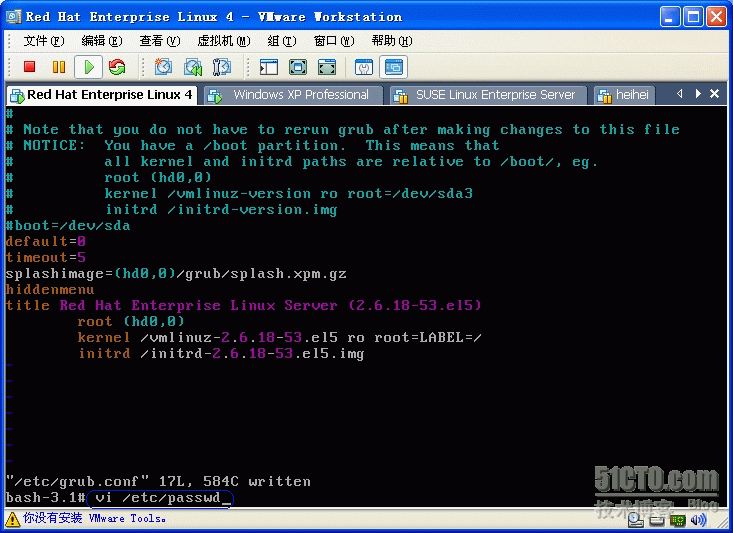Open the snapshot manager icon

tap(222, 67)
